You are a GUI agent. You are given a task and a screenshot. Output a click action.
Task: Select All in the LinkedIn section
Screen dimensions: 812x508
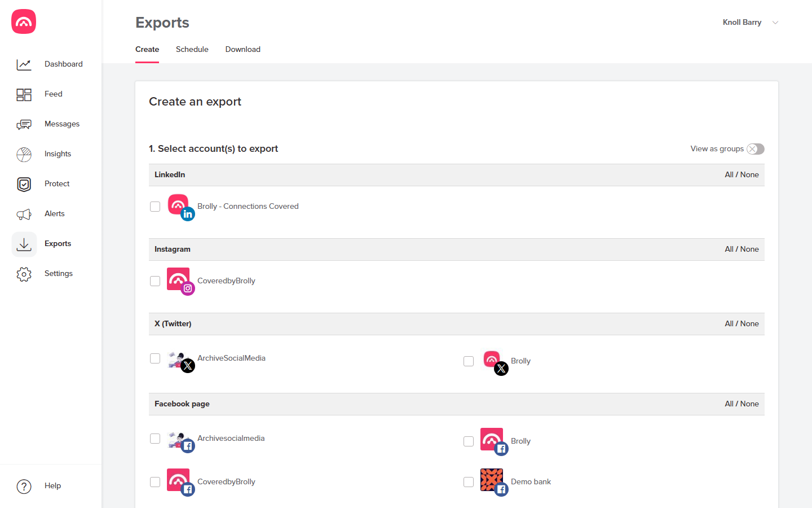pos(729,175)
